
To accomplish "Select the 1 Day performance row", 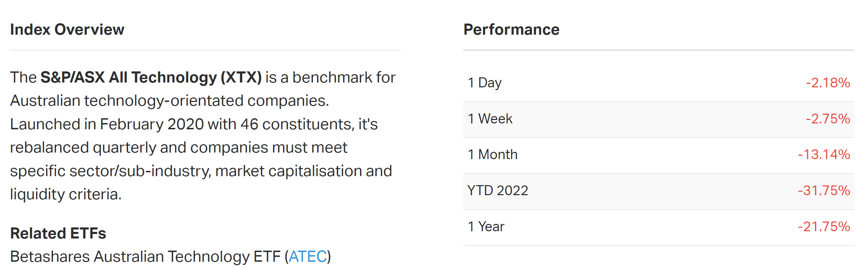I will point(659,83).
